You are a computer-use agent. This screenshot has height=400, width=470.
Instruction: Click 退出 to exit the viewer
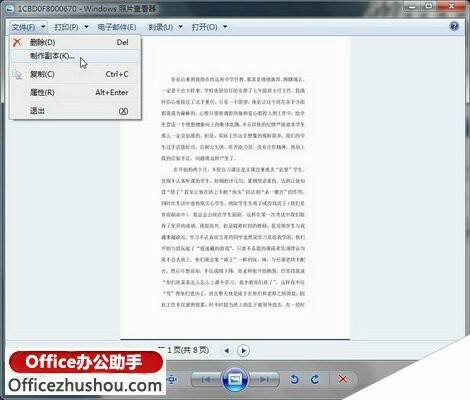pyautogui.click(x=75, y=111)
